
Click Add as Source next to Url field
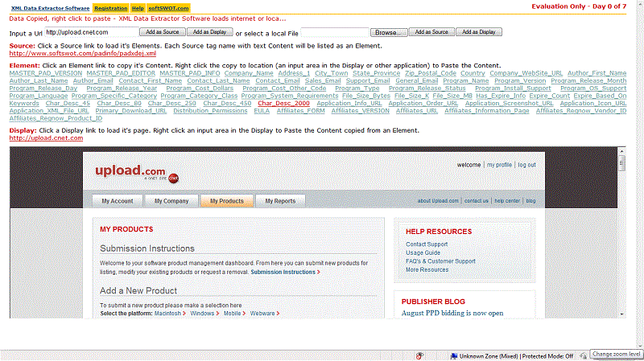pyautogui.click(x=163, y=32)
